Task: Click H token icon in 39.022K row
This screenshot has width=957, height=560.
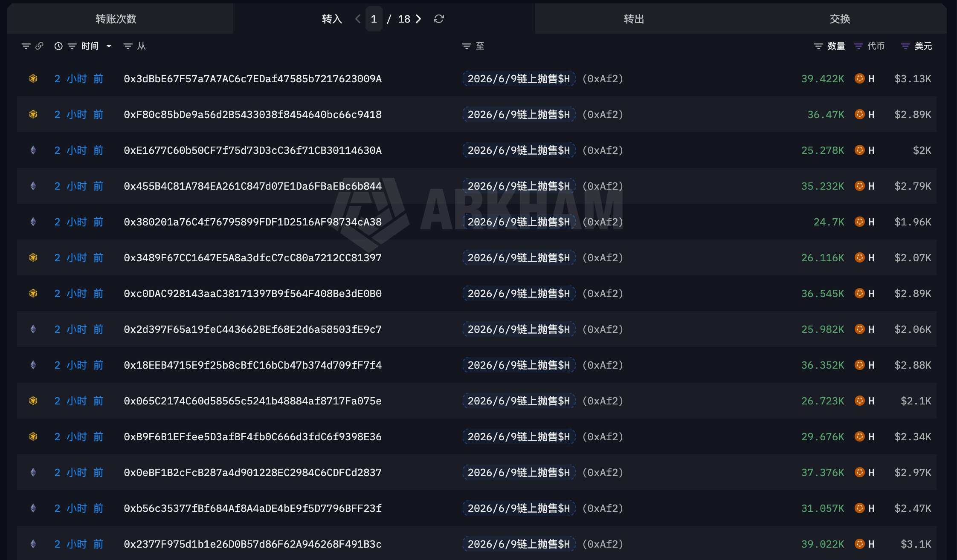Action: [860, 544]
